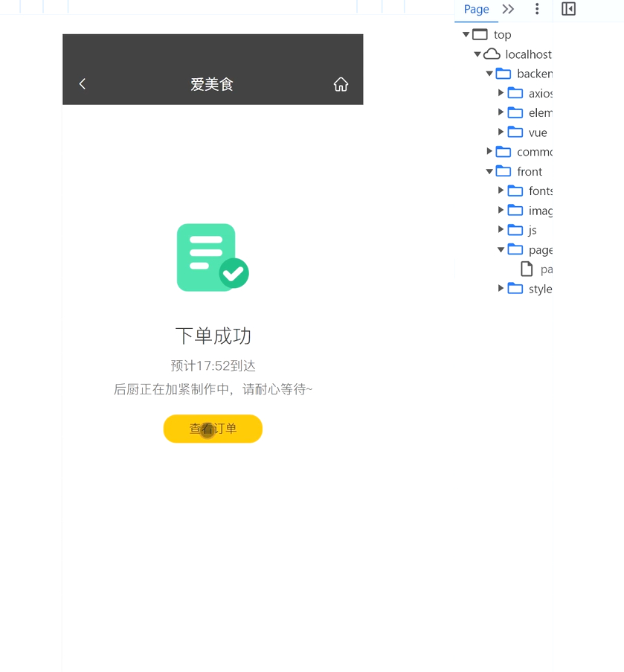Click the green order success illustration
The width and height of the screenshot is (624, 672).
[x=213, y=257]
